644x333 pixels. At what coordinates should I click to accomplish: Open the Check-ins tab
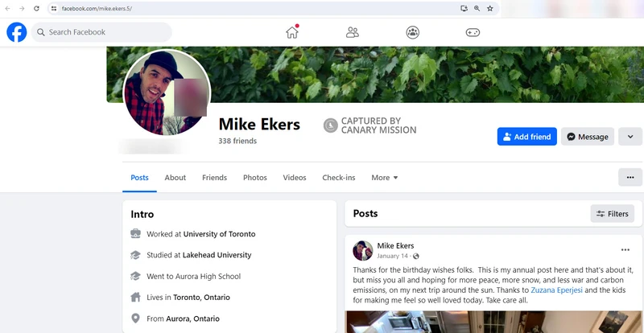point(339,178)
